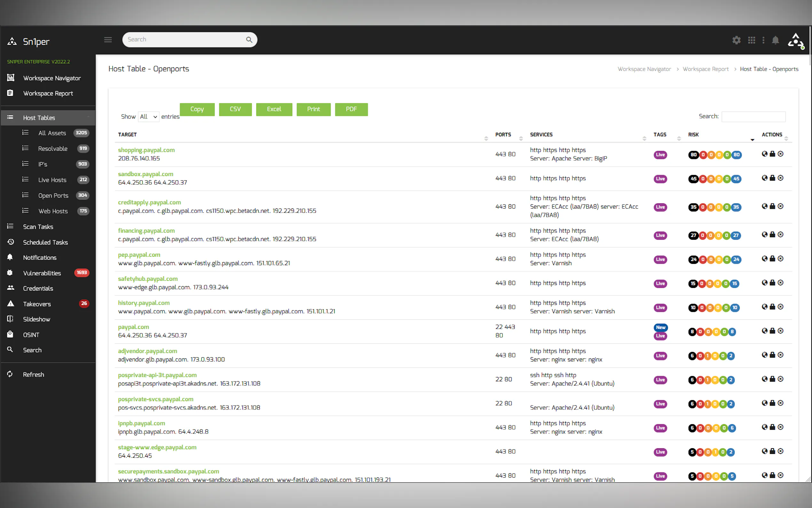This screenshot has width=812, height=508.
Task: Open the Show entries dropdown
Action: (148, 116)
